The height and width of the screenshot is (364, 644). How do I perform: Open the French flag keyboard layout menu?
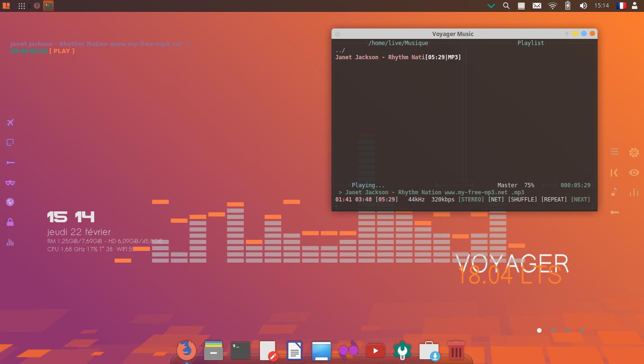coord(621,6)
